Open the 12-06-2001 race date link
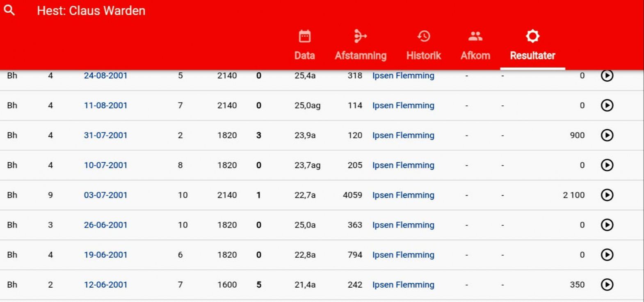644x302 pixels. click(105, 285)
